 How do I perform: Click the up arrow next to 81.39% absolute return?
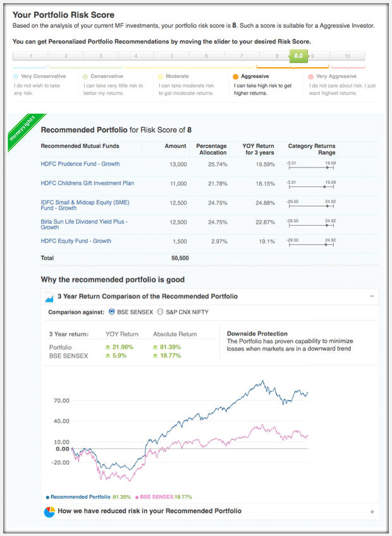pos(156,347)
